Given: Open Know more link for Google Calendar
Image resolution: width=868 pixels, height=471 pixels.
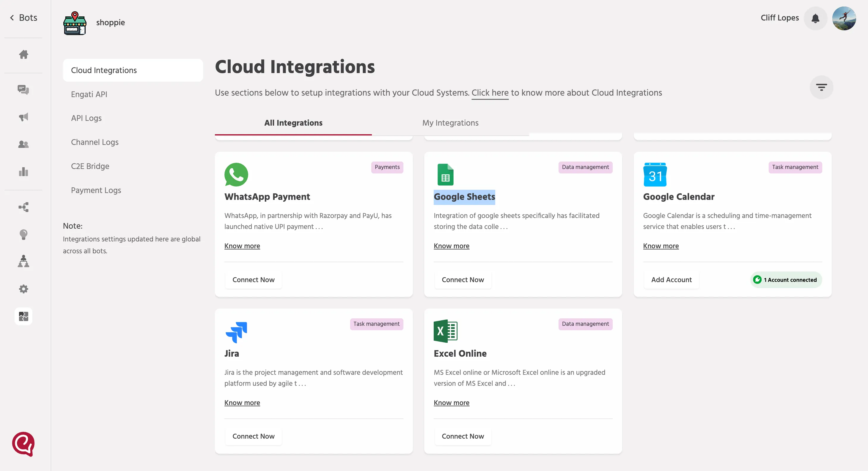Looking at the screenshot, I should coord(661,246).
